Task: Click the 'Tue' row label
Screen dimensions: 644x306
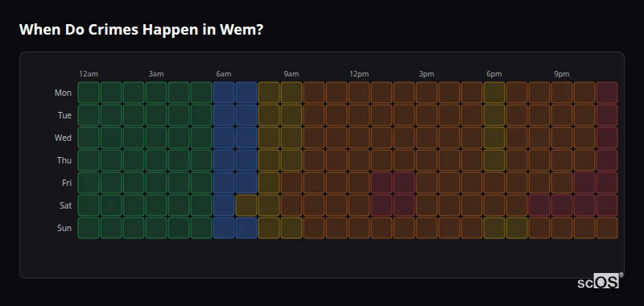Action: click(64, 115)
